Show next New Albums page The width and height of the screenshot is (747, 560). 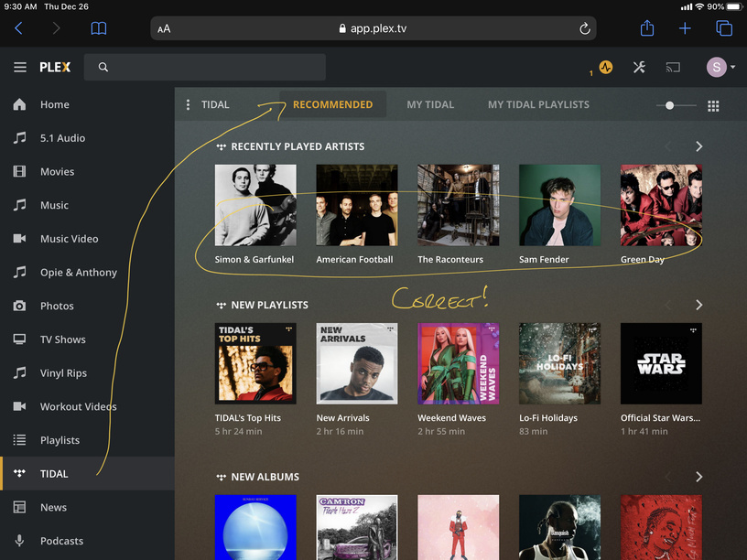698,477
